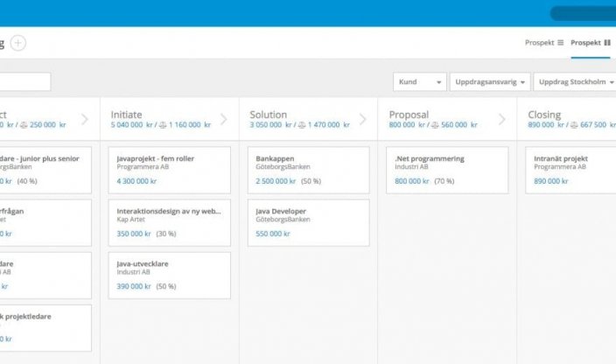Click chevron arrow after Proposal column
The height and width of the screenshot is (364, 616).
pos(502,120)
